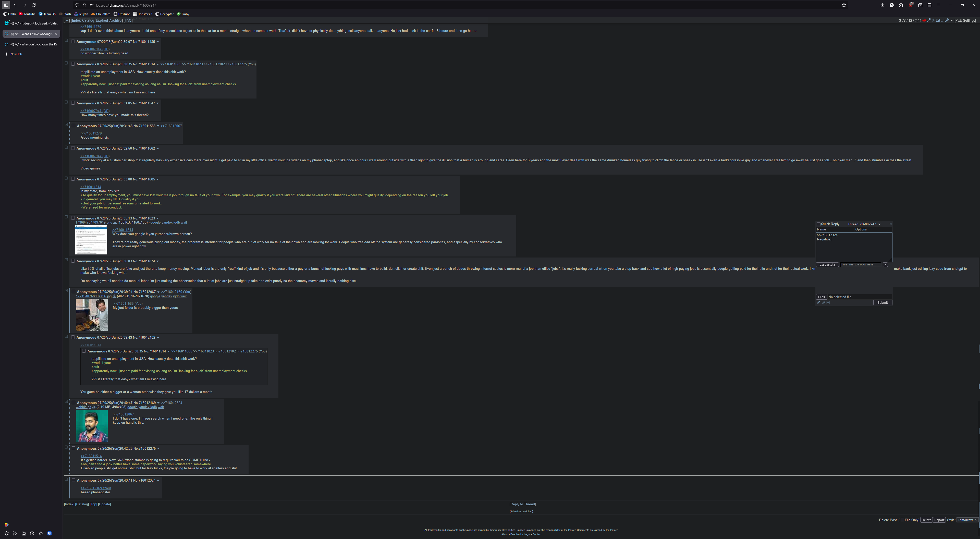This screenshot has height=539, width=980.
Task: Switch to tab 'It doesn't look bad'
Action: tap(31, 23)
